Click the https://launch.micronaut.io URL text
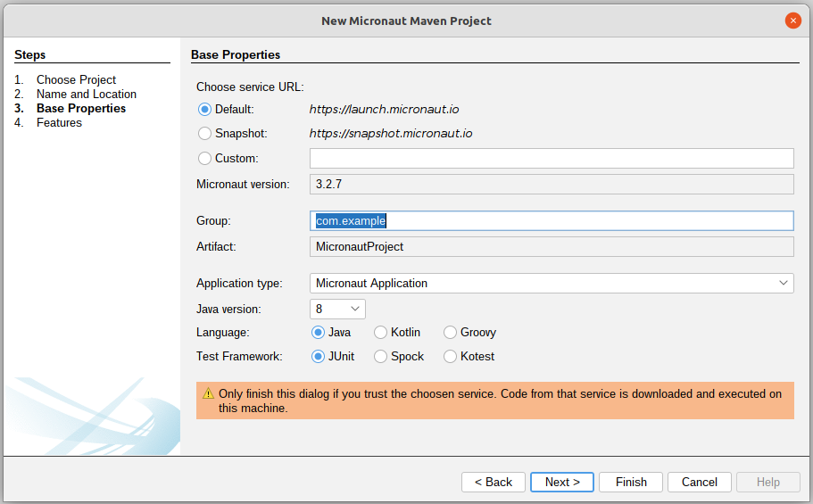Screen dimensions: 813x504 pos(385,110)
